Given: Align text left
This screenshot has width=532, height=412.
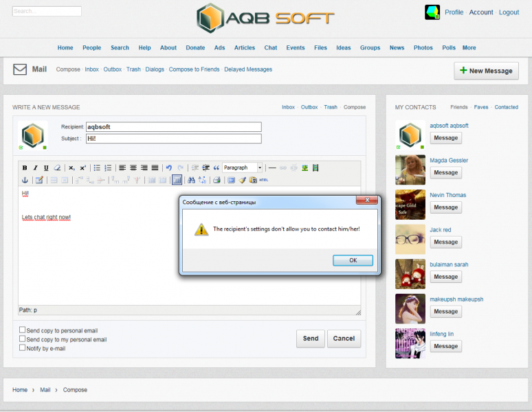Looking at the screenshot, I should (122, 168).
